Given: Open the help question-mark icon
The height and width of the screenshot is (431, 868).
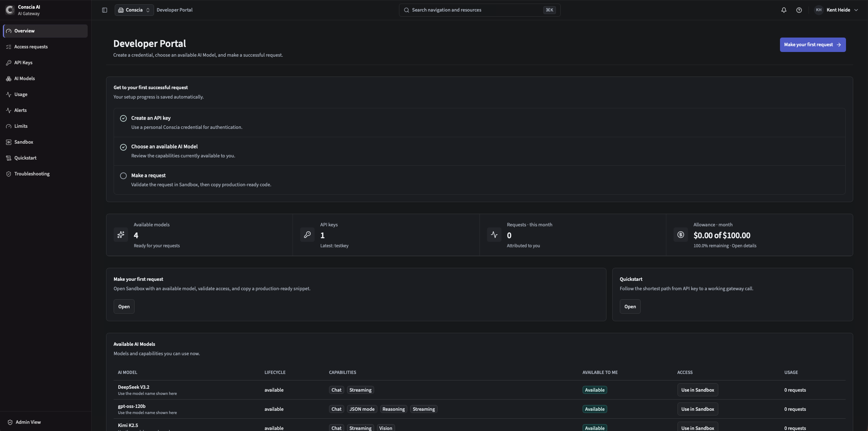Looking at the screenshot, I should (799, 10).
